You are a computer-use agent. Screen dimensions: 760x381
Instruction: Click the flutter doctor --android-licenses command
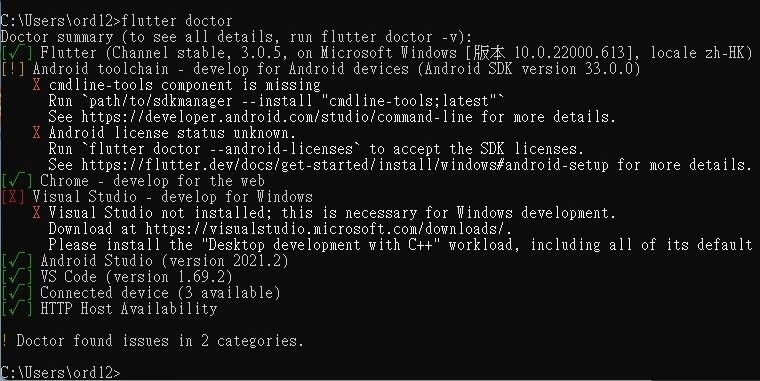221,148
